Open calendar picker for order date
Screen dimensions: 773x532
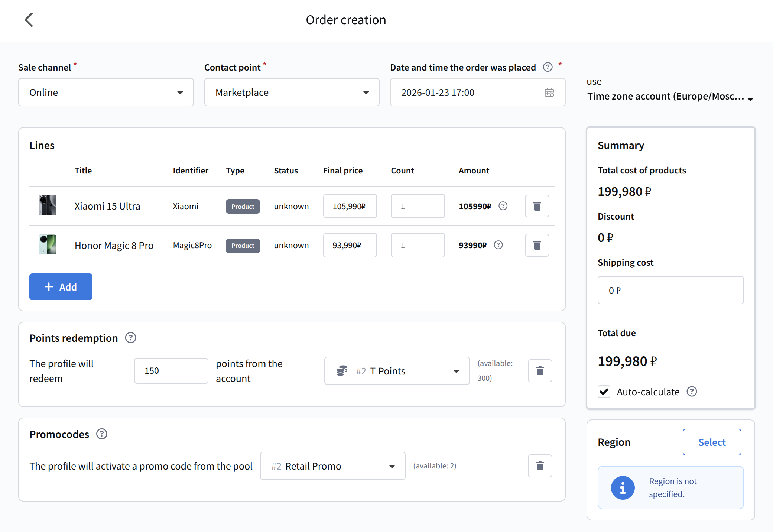(549, 93)
